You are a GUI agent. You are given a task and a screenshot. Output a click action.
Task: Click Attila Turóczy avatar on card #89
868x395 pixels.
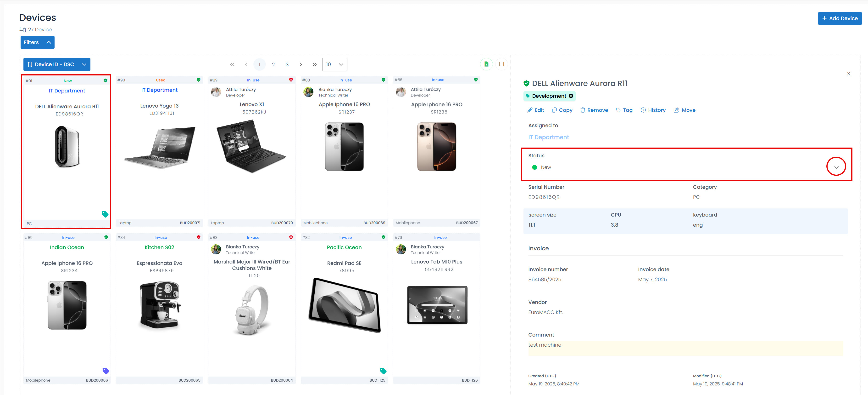coord(216,92)
